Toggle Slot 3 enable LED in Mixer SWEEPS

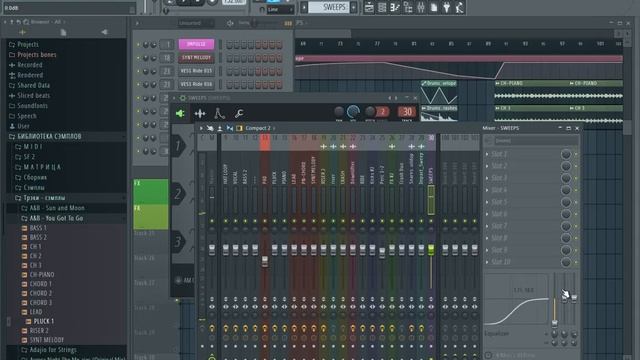(x=576, y=178)
